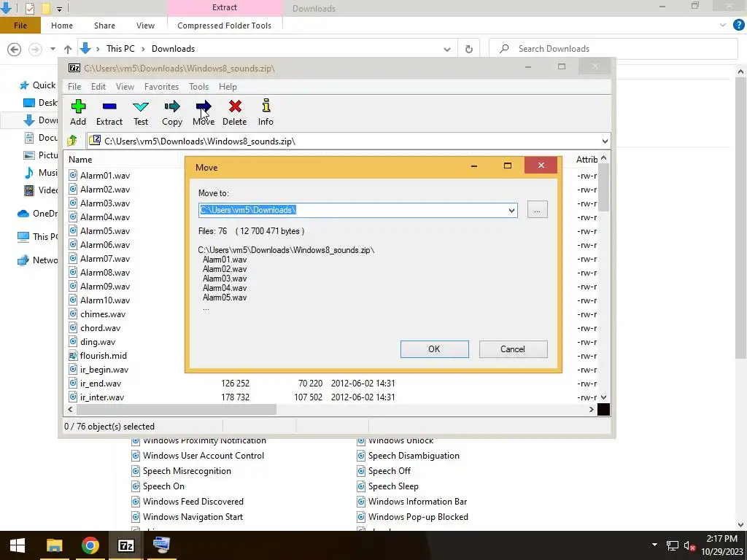Click the Copy toolbar icon in 7-Zip
747x560 pixels.
(172, 112)
